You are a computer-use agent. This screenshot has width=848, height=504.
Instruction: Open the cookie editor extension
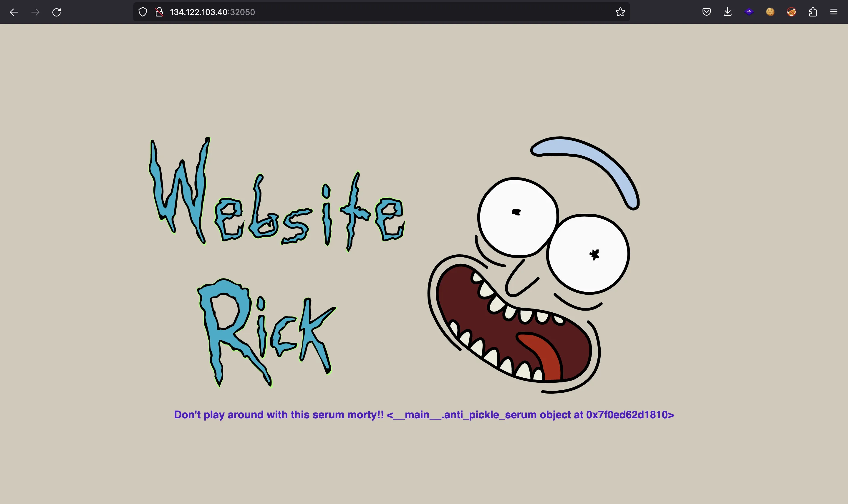[x=770, y=12]
